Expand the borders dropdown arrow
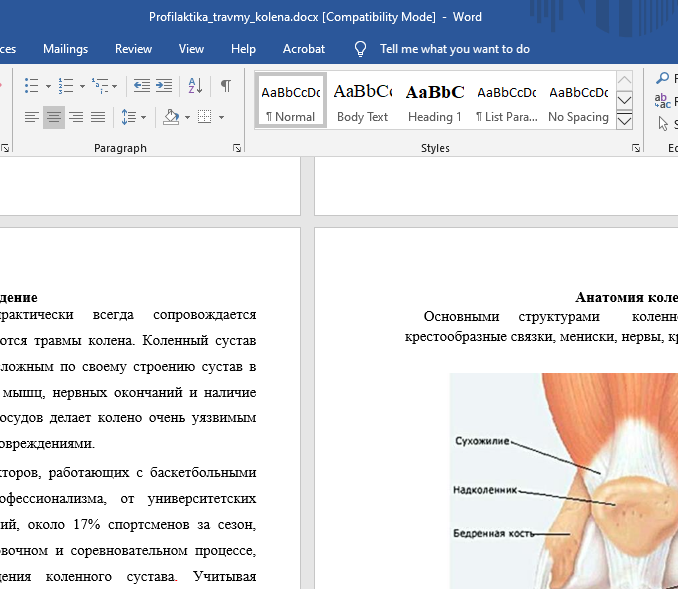This screenshot has width=678, height=589. tap(221, 117)
